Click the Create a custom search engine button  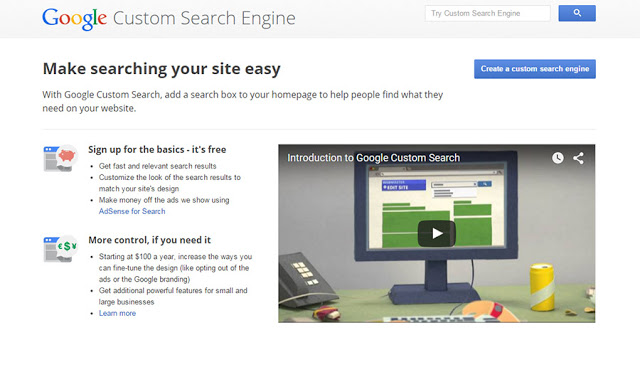[535, 69]
